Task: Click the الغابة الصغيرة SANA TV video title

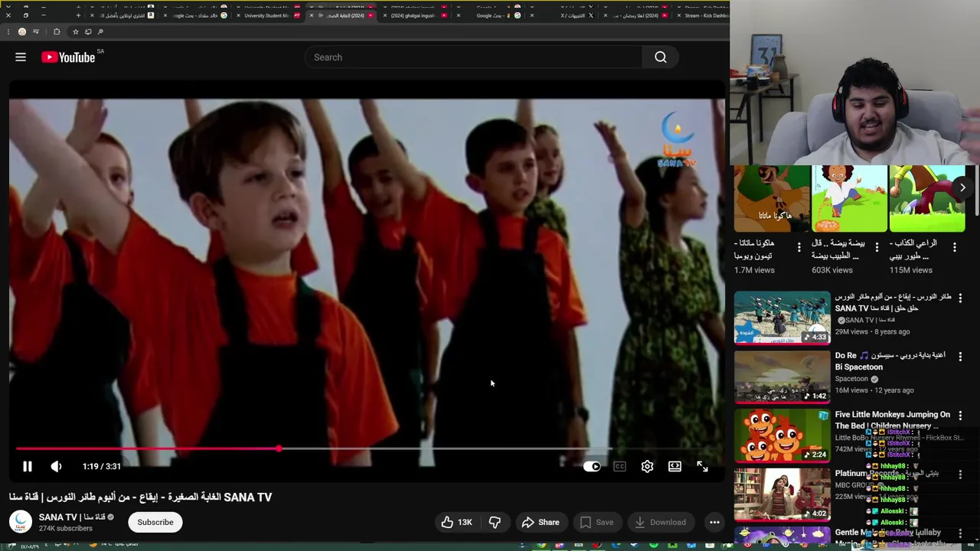Action: click(140, 497)
